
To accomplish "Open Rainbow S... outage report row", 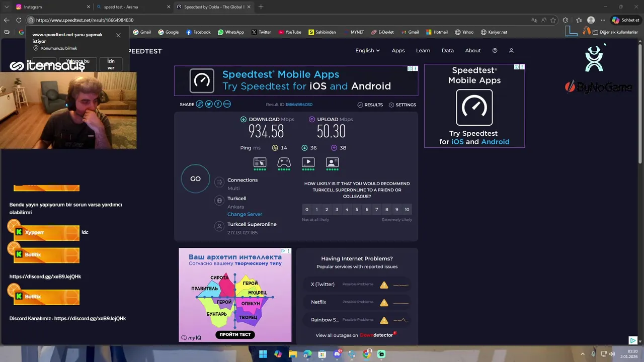I will pyautogui.click(x=357, y=320).
